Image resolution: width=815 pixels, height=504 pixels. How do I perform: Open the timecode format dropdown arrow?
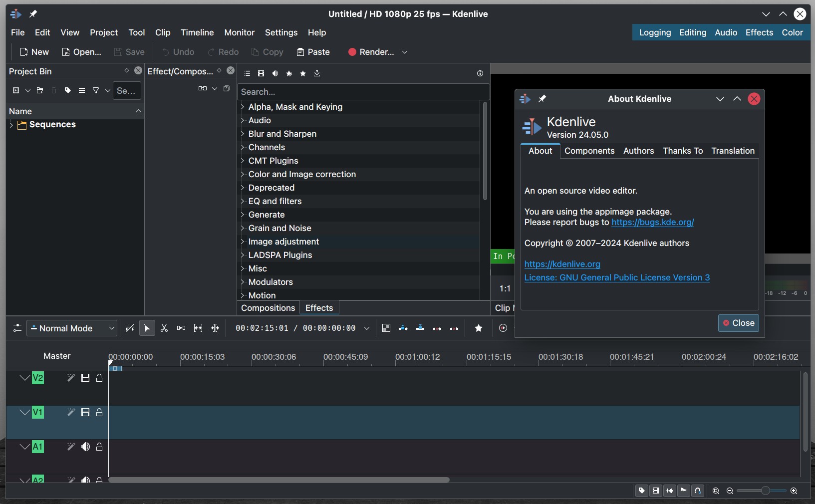pyautogui.click(x=367, y=328)
